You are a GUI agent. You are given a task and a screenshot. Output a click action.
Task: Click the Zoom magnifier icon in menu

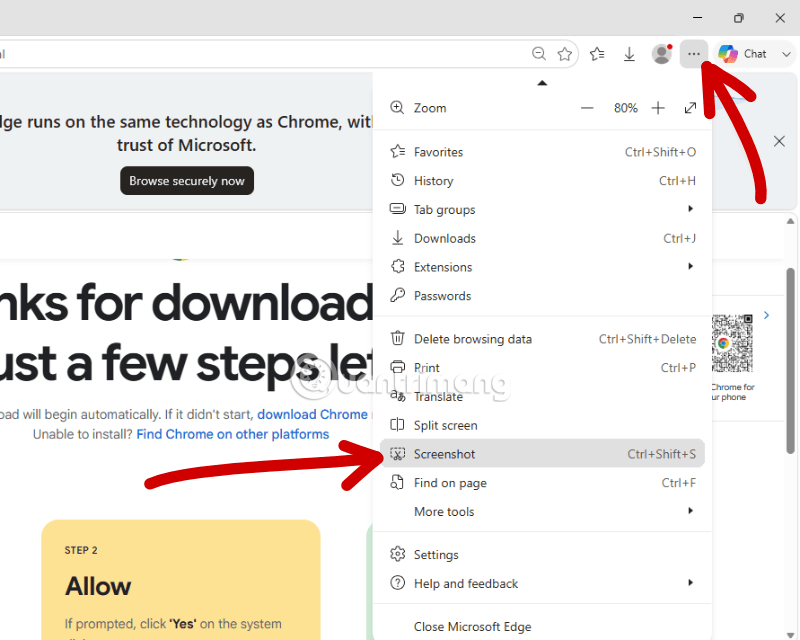pos(397,107)
